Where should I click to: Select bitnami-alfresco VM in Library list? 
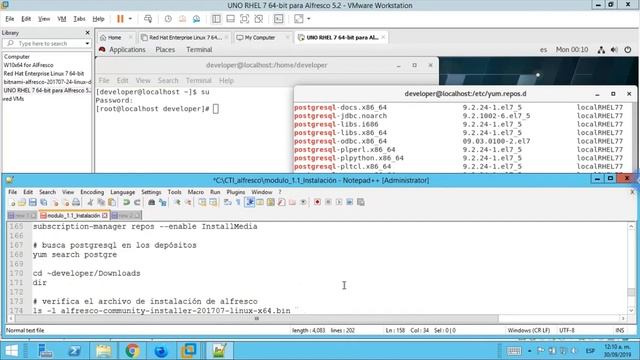[x=47, y=82]
